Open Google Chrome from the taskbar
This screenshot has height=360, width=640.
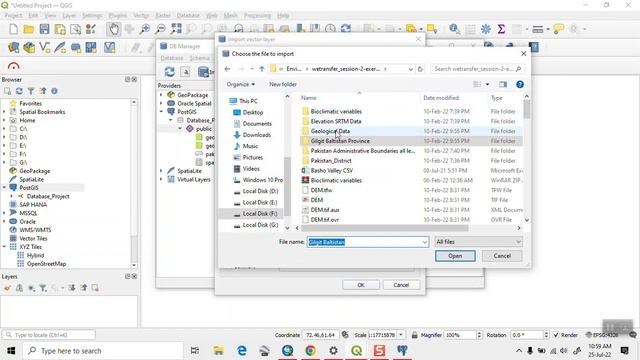click(x=310, y=351)
